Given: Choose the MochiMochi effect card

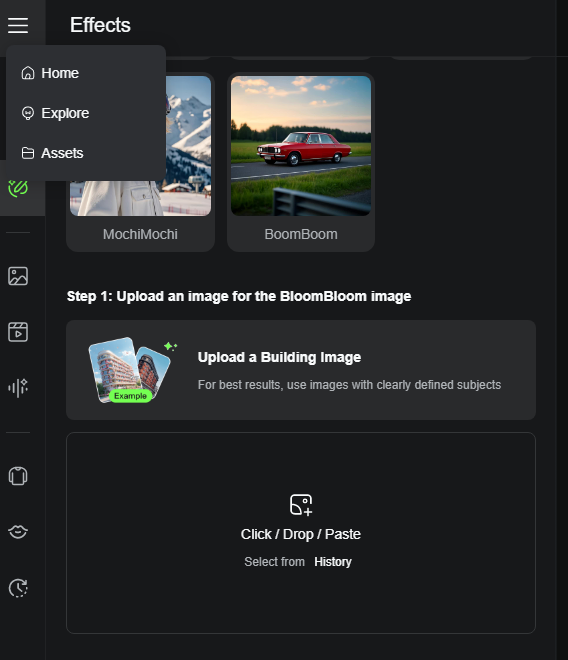Looking at the screenshot, I should (140, 162).
